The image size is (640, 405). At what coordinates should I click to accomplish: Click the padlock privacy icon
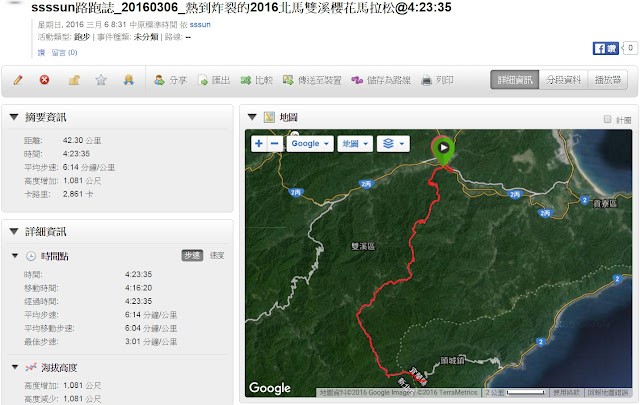pyautogui.click(x=74, y=80)
